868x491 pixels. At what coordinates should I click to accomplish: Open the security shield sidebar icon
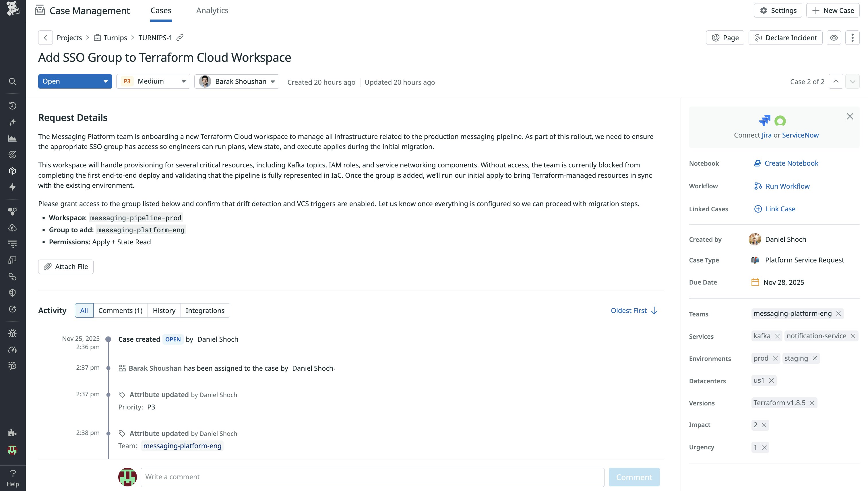pos(12,292)
